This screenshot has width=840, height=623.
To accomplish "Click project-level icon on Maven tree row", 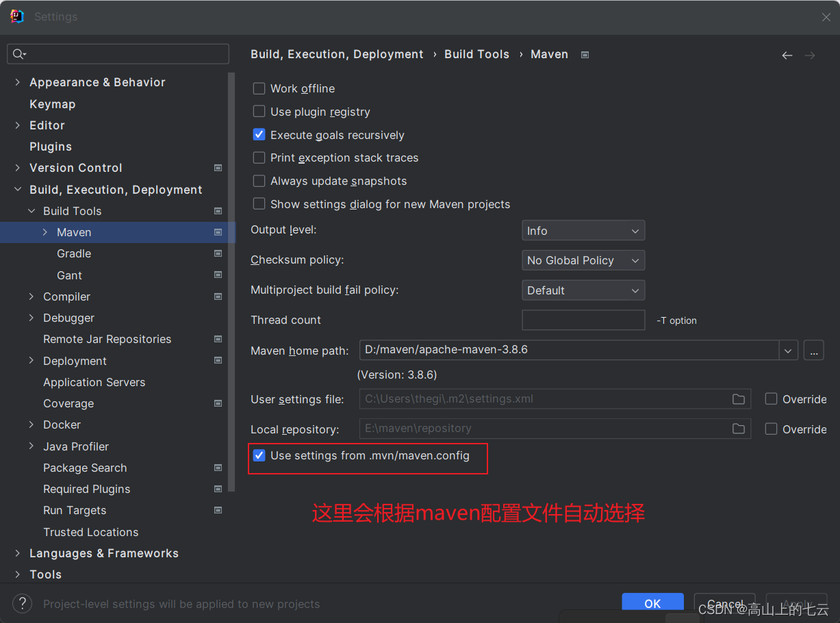I will (218, 232).
